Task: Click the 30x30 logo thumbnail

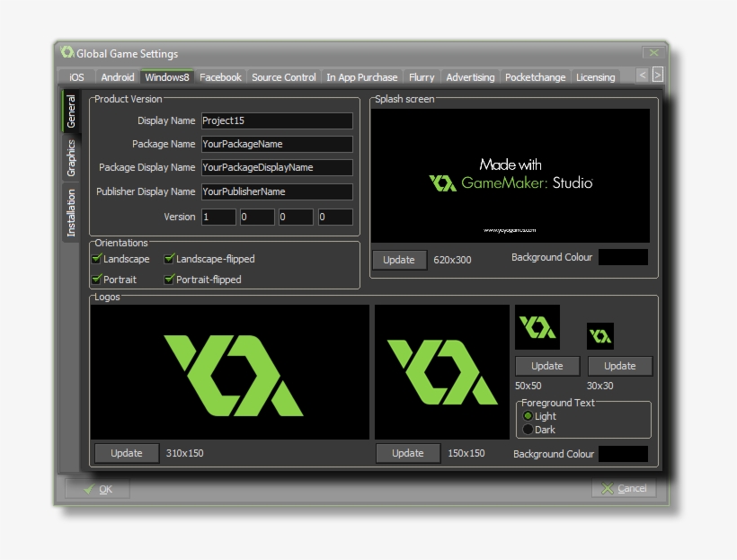Action: (x=600, y=336)
